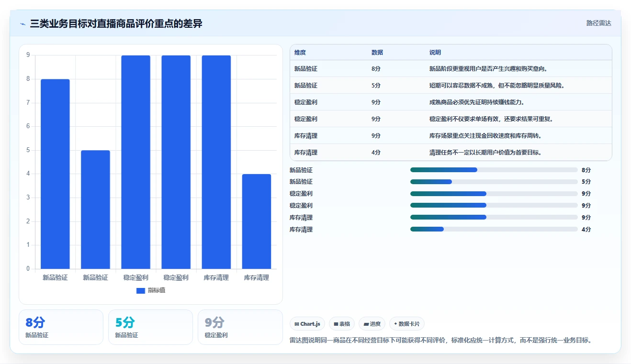
Task: Click the footer note beginning 雷达图说明同一商品
Action: (x=442, y=341)
